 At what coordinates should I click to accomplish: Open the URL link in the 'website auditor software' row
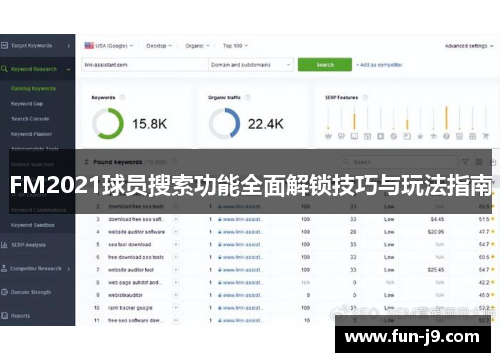point(240,232)
